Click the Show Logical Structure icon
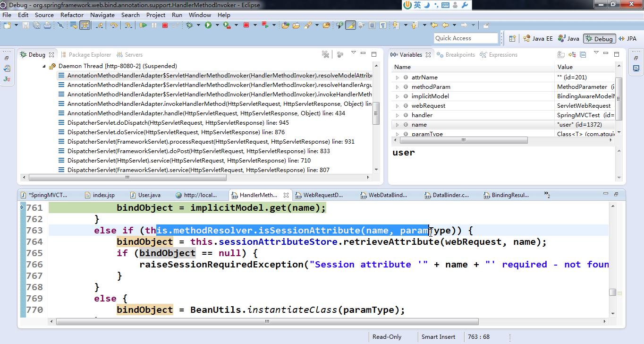644x344 pixels. pos(572,54)
